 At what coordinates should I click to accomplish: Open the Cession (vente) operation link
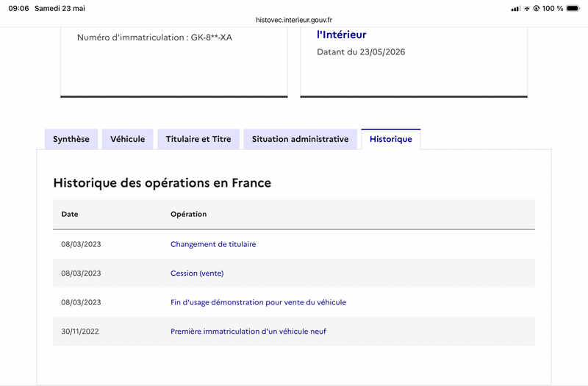[197, 273]
